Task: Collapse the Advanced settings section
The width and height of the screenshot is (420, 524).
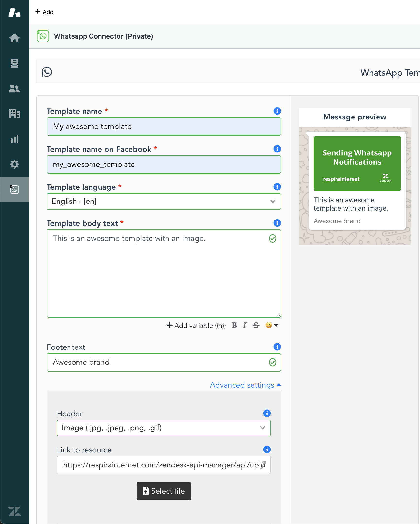Action: click(x=245, y=385)
